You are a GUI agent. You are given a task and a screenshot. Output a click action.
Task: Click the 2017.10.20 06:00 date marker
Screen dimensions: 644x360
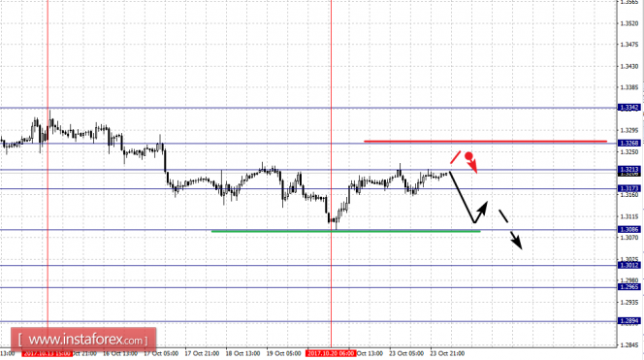click(x=331, y=353)
